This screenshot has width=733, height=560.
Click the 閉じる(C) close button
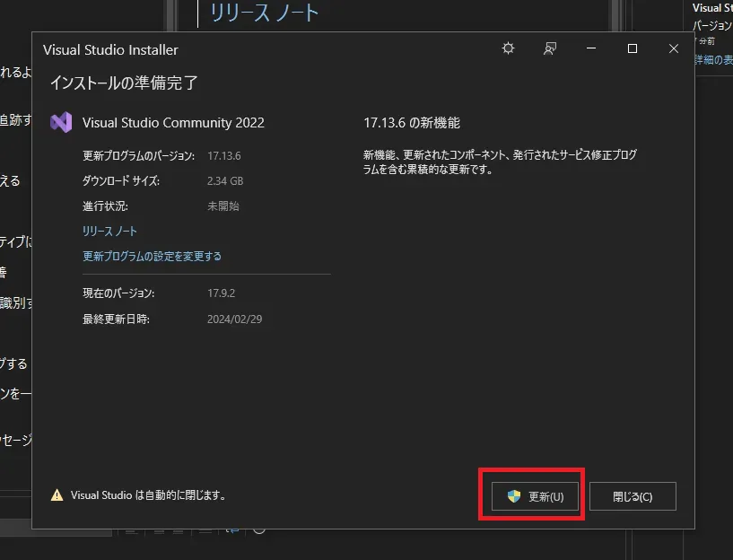(633, 496)
